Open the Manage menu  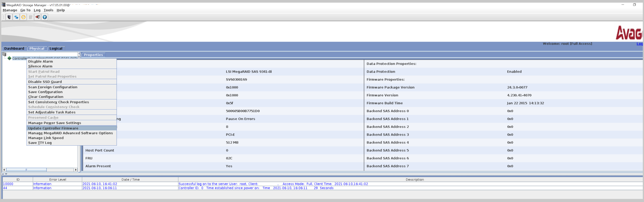point(10,10)
